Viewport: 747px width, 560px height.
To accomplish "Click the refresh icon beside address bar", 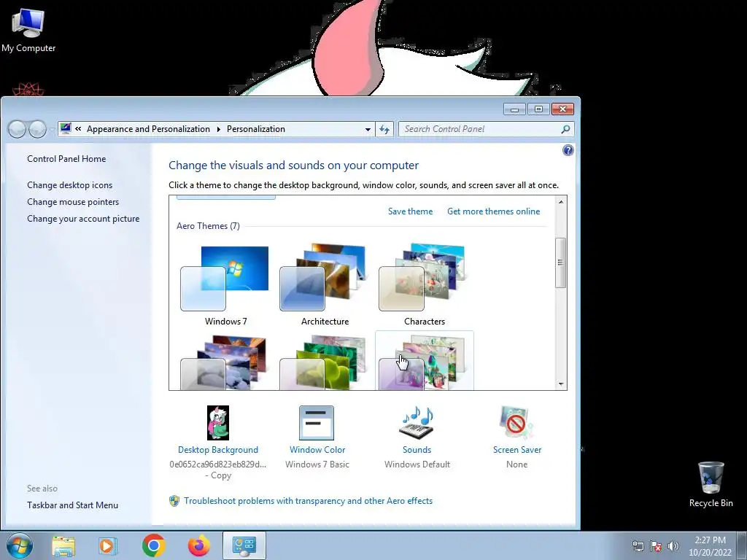I will pos(384,129).
